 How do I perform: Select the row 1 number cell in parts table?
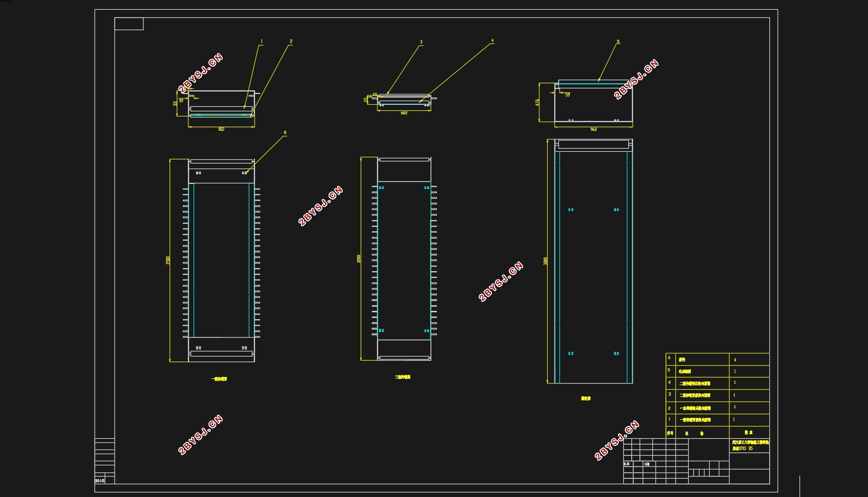tap(671, 420)
